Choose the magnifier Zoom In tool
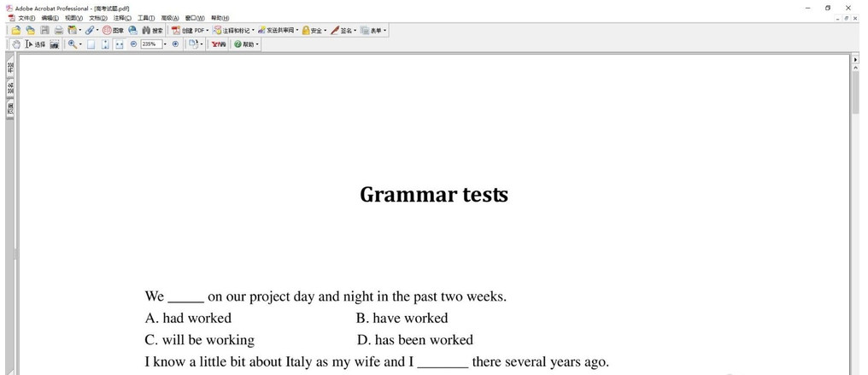This screenshot has width=868, height=375. coord(73,44)
